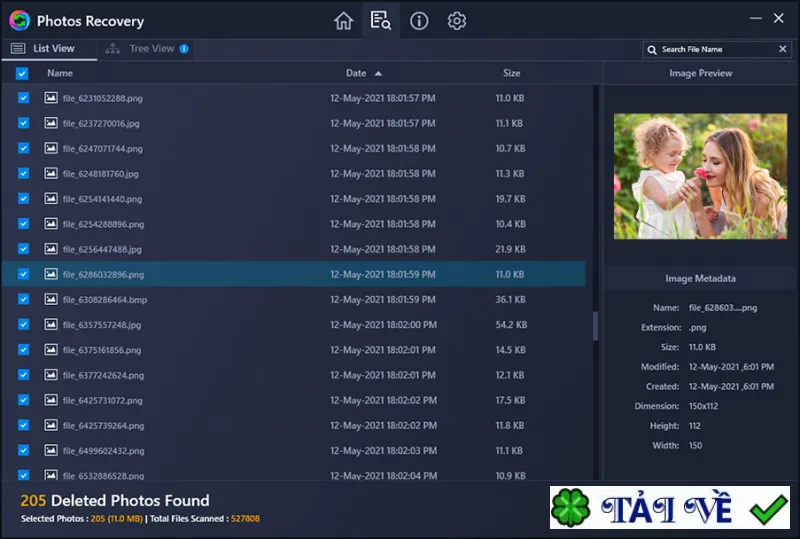Click the 205 Deleted Photos Found text
Viewport: 800px width, 539px height.
115,500
